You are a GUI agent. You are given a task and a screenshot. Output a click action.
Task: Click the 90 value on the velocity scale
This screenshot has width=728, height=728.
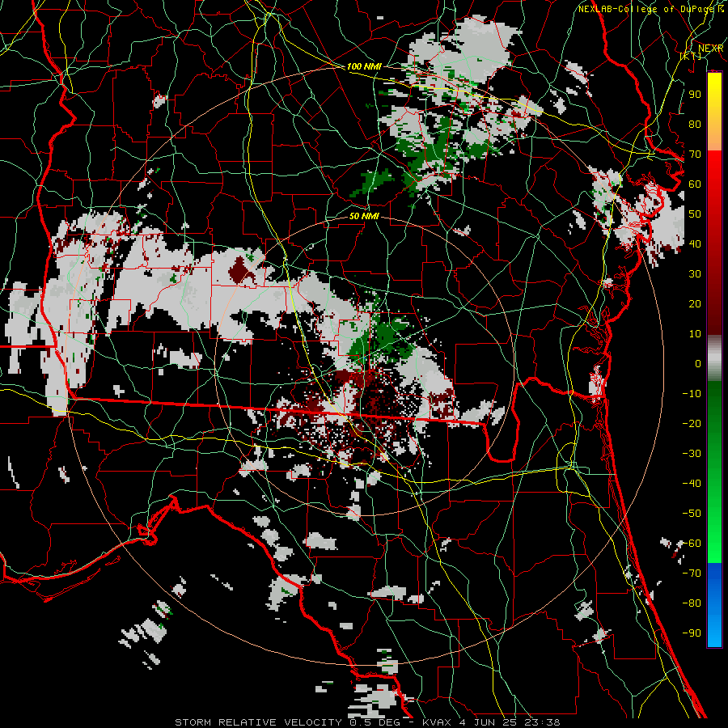[695, 95]
